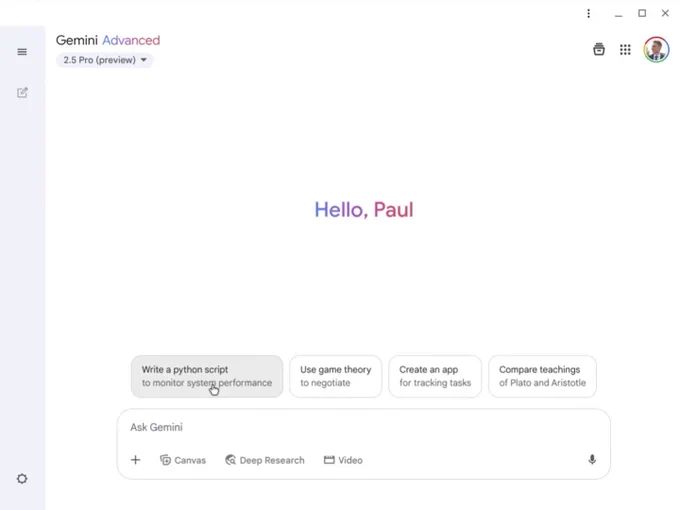Open the profile account avatar
This screenshot has height=510, width=680.
[x=656, y=49]
